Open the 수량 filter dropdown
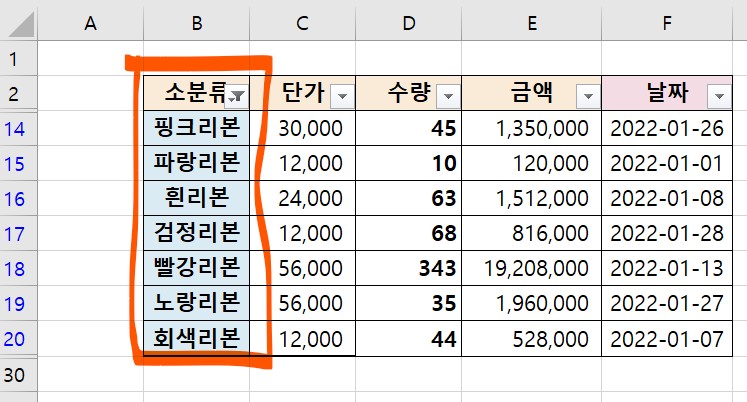The height and width of the screenshot is (402, 747). pos(448,97)
